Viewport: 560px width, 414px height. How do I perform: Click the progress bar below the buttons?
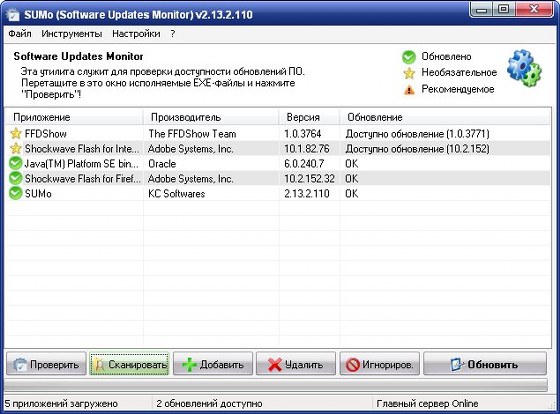point(275,385)
